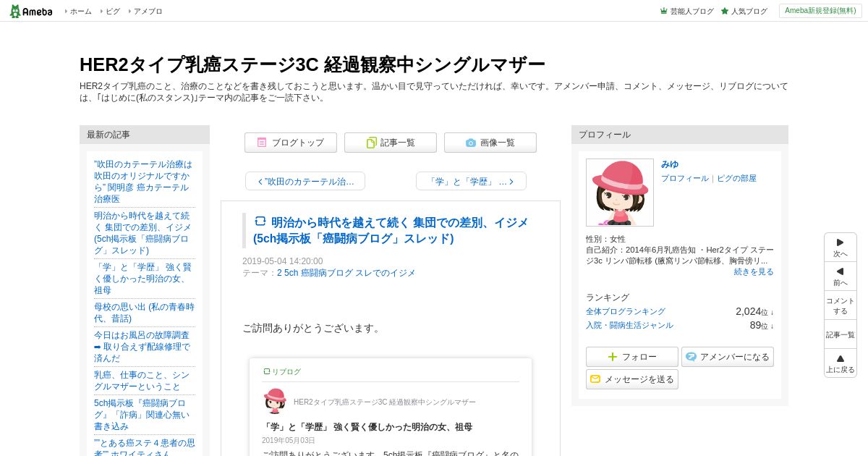Click the 最新の記事 panel header
The image size is (868, 456).
[145, 135]
